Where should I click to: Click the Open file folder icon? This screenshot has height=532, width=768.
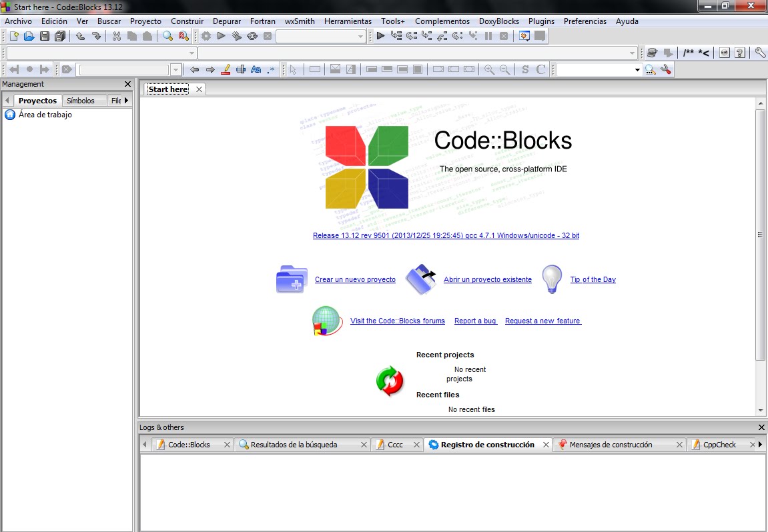[29, 36]
